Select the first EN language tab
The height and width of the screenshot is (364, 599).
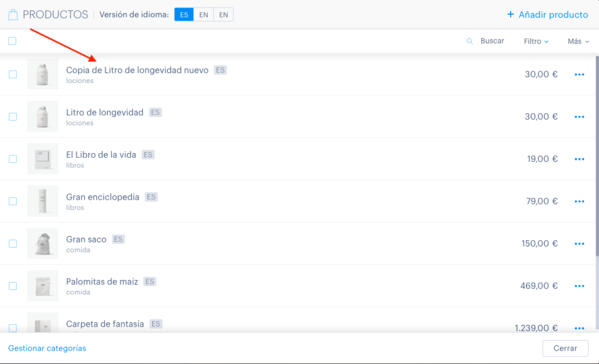pos(204,15)
